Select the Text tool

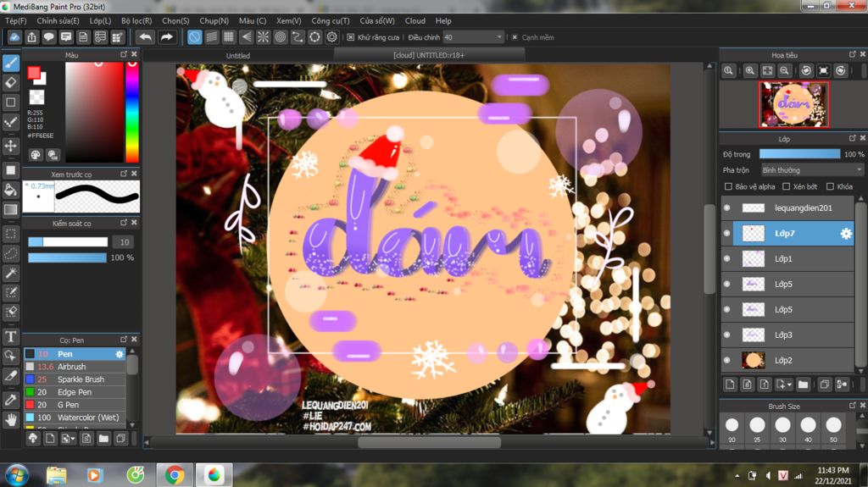[x=10, y=336]
